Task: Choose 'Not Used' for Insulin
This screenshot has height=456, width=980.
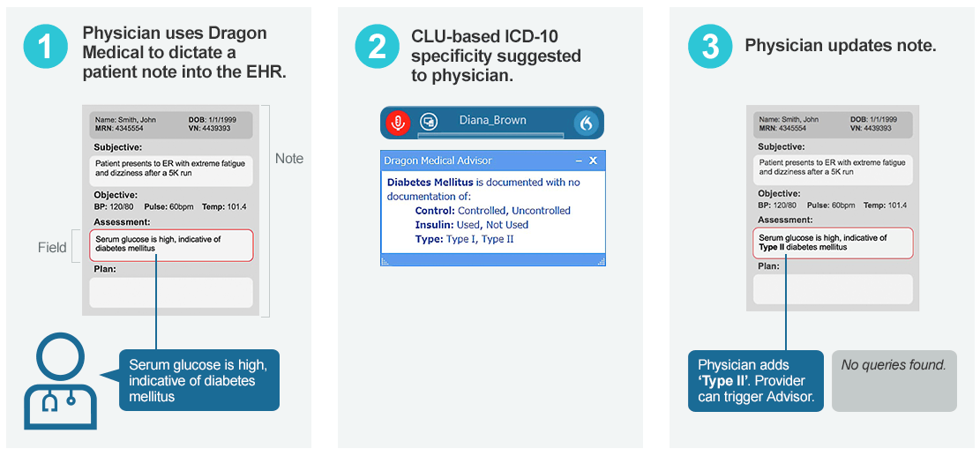Action: pyautogui.click(x=507, y=225)
